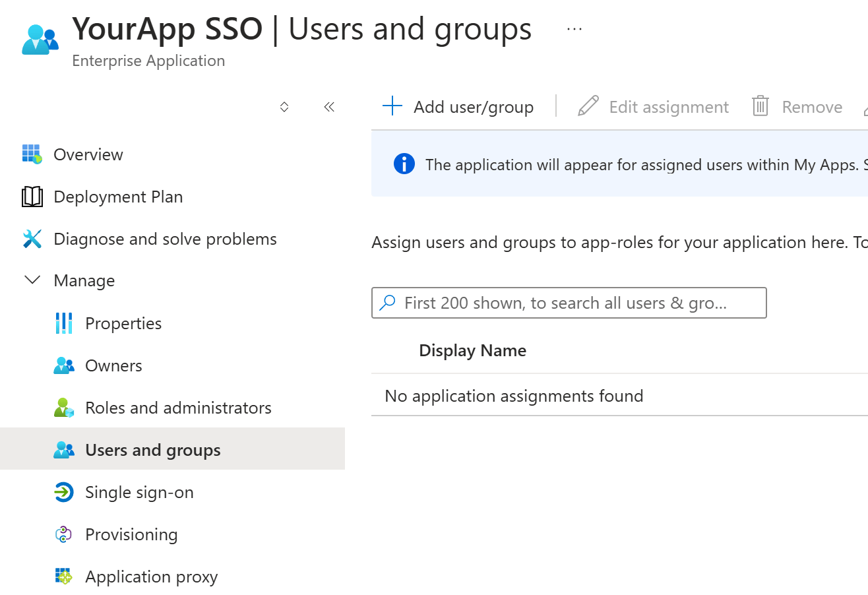This screenshot has height=595, width=868.
Task: Collapse the sidebar with double chevron
Action: click(329, 107)
